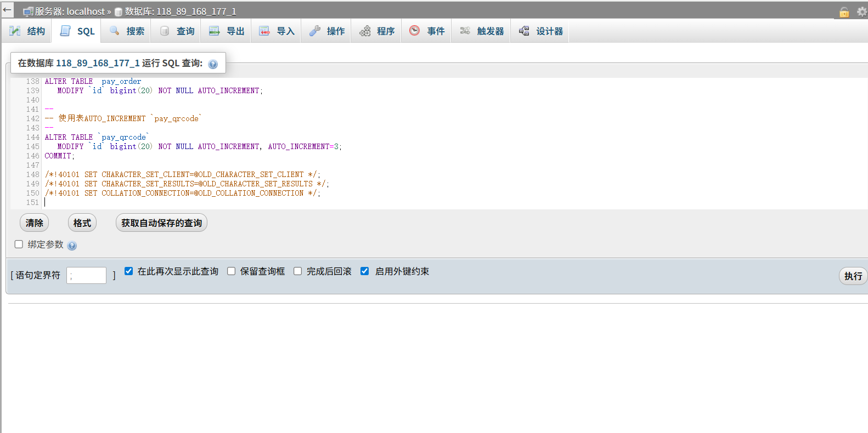Click help icon next to 绑定参数
The width and height of the screenshot is (868, 433).
72,246
